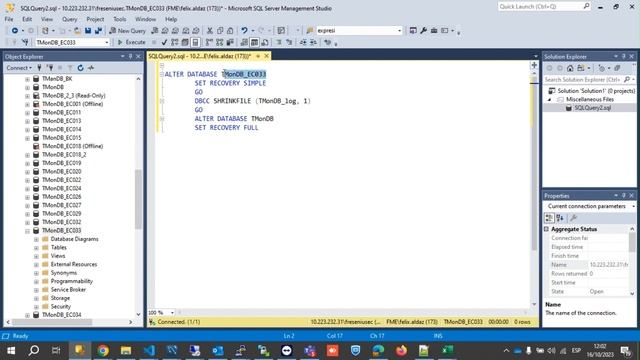640x360 pixels.
Task: Click the Alphabetical sort icon in Properties
Action: pyautogui.click(x=560, y=218)
